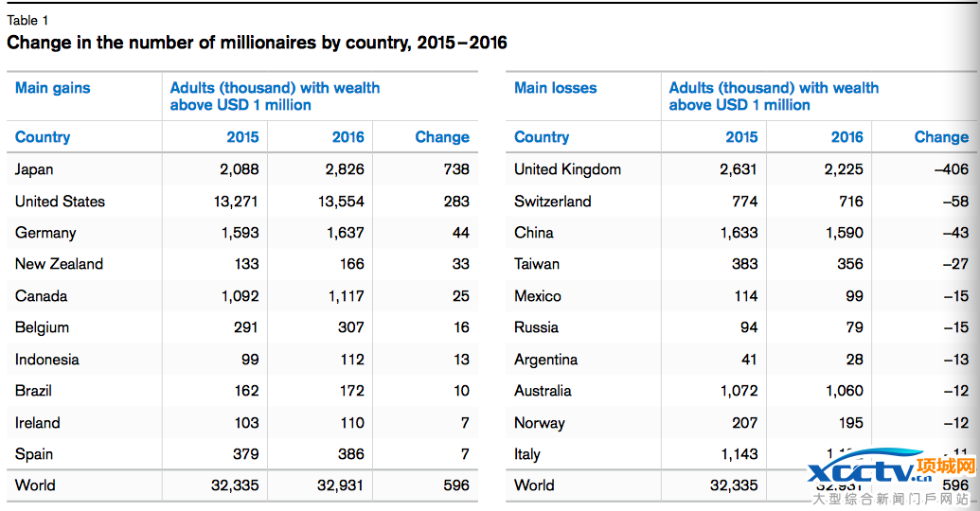Click the Switzerland row label
Screen dimensions: 980x511
[x=552, y=202]
